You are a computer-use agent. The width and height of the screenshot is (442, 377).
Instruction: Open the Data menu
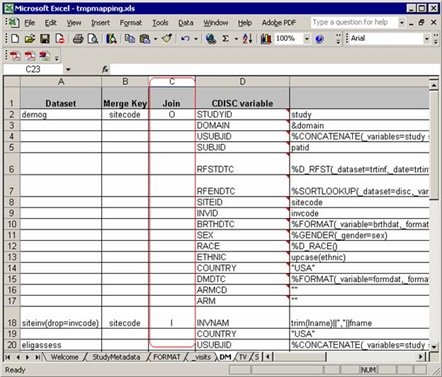pos(186,23)
